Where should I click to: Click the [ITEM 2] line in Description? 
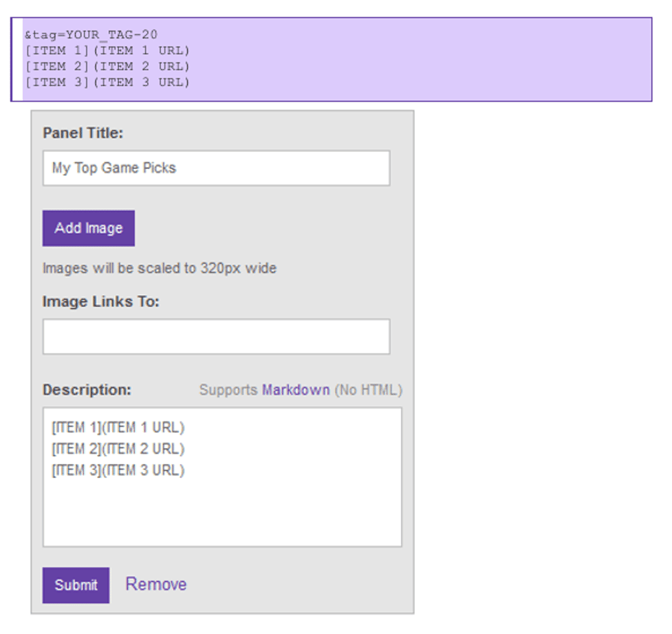(118, 449)
